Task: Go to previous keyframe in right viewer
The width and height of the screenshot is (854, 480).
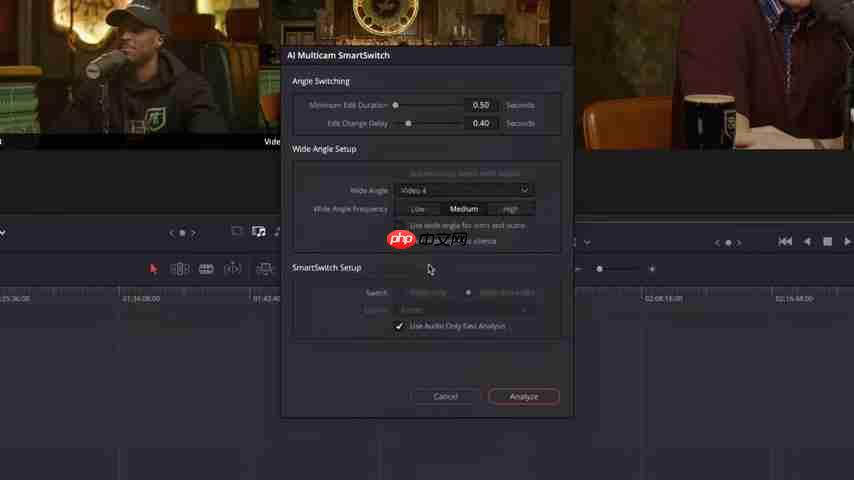Action: click(x=717, y=243)
